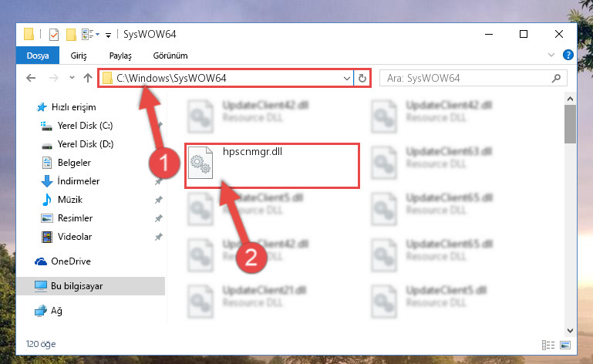Open the Dosya file menu
Image resolution: width=593 pixels, height=364 pixels.
coord(38,56)
